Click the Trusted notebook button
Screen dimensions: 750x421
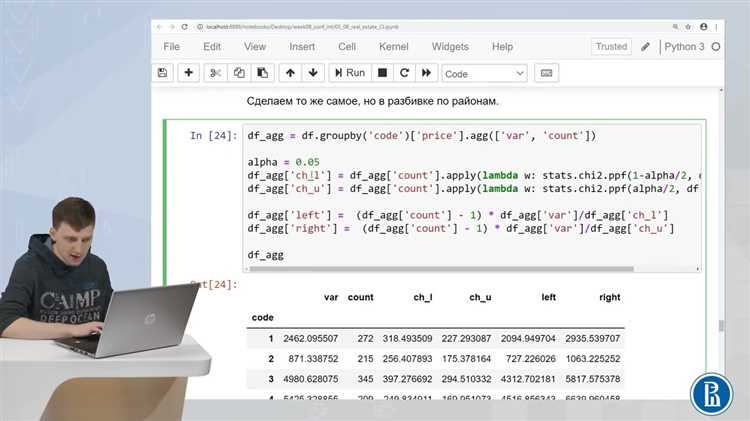[x=611, y=46]
